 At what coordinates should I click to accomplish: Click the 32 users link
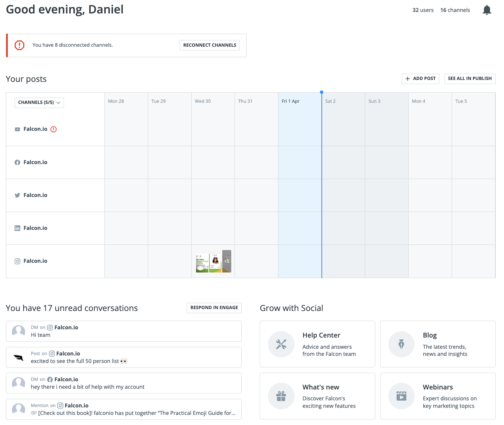pyautogui.click(x=423, y=10)
